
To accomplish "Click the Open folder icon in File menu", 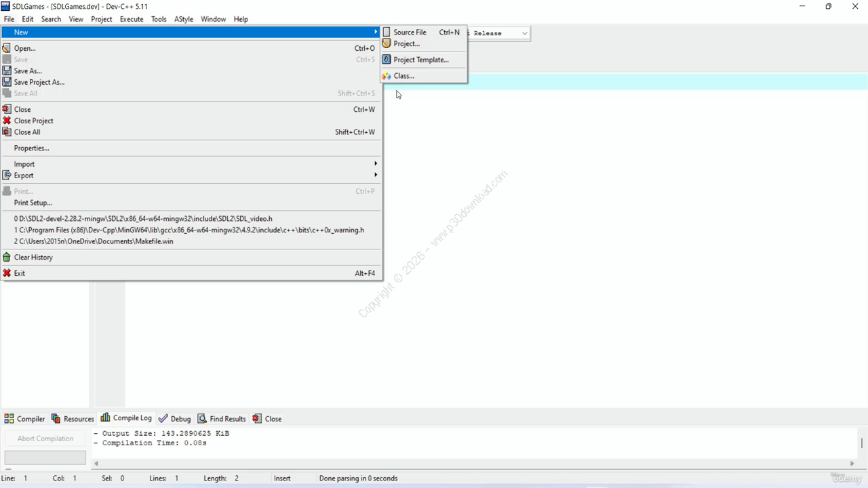I will click(7, 48).
